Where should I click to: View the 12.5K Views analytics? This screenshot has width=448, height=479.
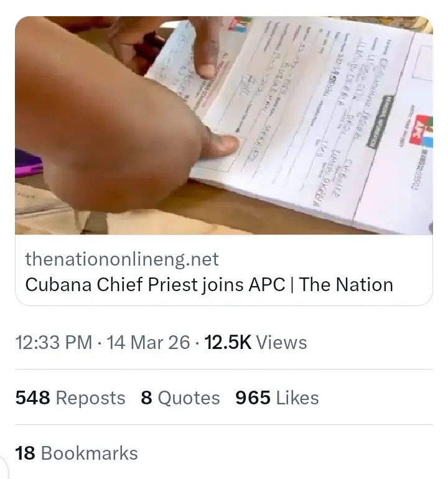pyautogui.click(x=255, y=342)
